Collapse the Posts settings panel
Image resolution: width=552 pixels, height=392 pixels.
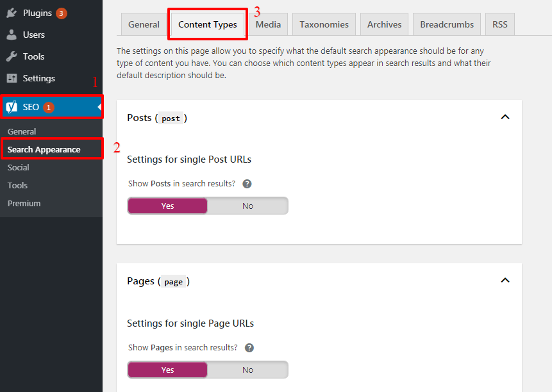coord(505,117)
